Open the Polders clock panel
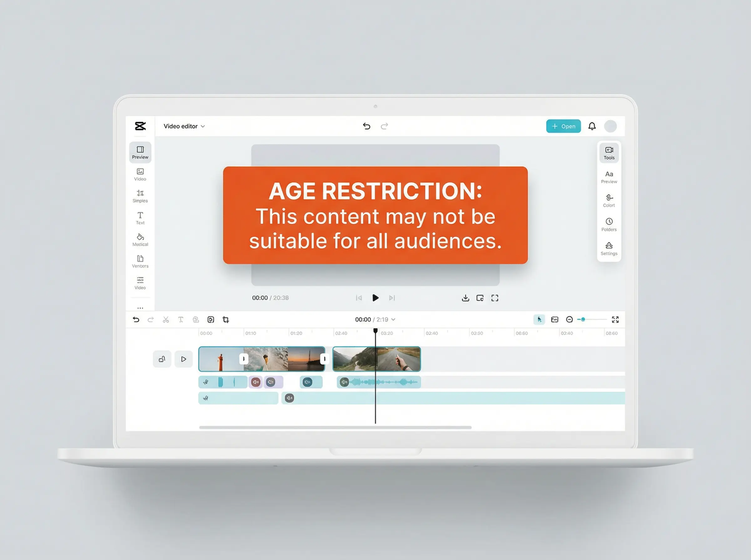Screen dimensions: 751x560 coord(609,225)
